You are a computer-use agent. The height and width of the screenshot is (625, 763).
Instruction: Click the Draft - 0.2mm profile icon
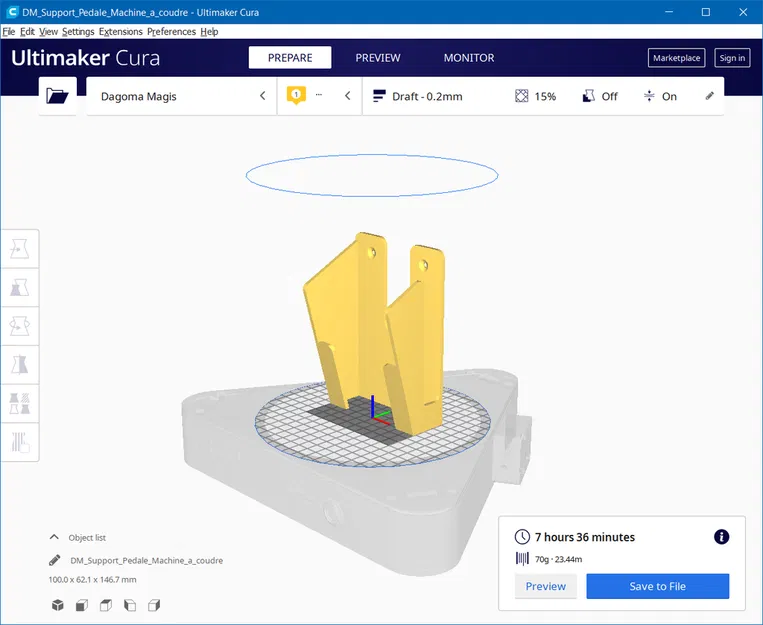point(379,96)
